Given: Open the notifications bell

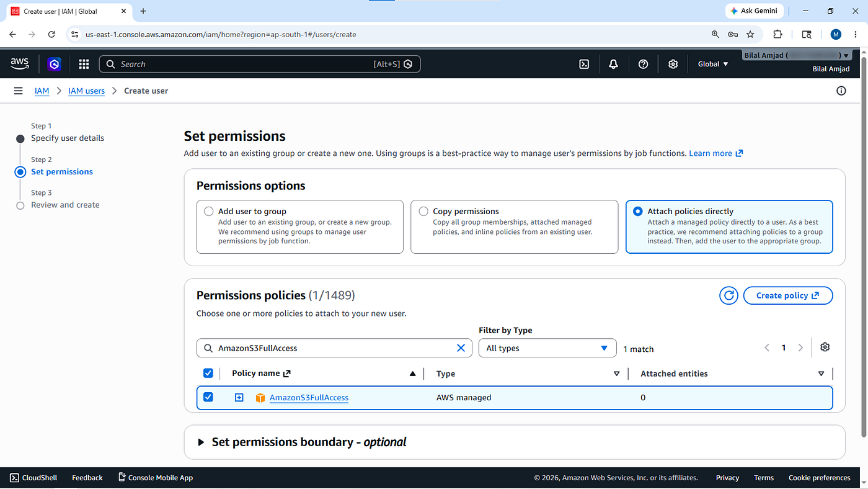Looking at the screenshot, I should point(614,64).
